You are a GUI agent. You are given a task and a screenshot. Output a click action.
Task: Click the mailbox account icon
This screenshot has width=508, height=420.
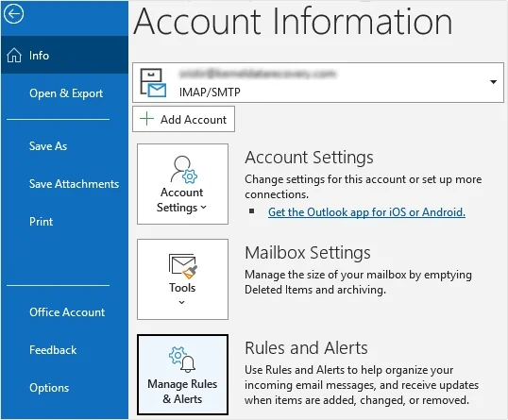click(153, 83)
